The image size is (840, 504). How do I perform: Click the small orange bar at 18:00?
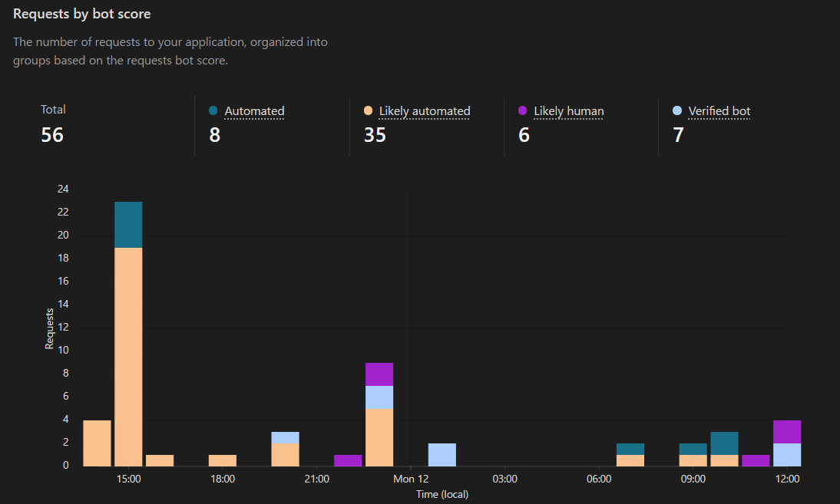tap(223, 461)
